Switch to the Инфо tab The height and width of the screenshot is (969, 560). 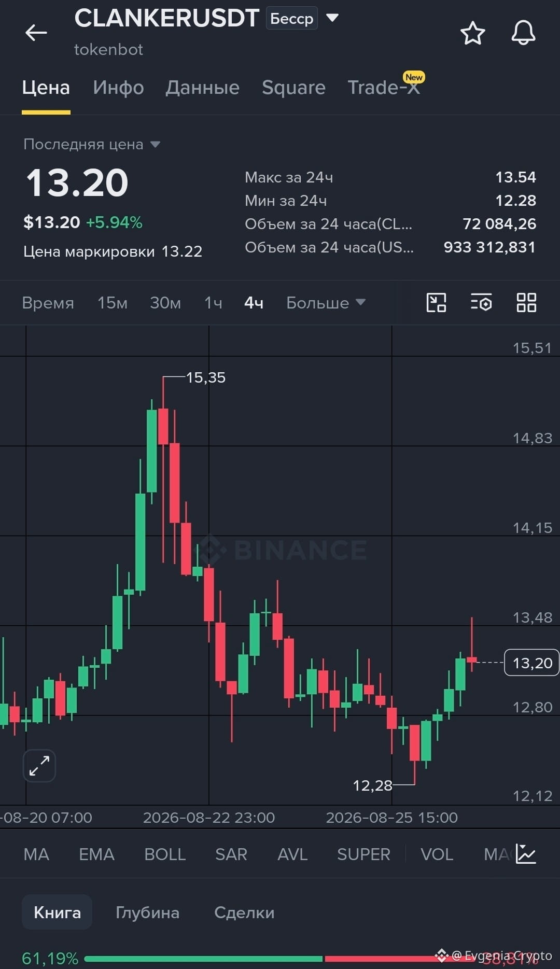118,87
